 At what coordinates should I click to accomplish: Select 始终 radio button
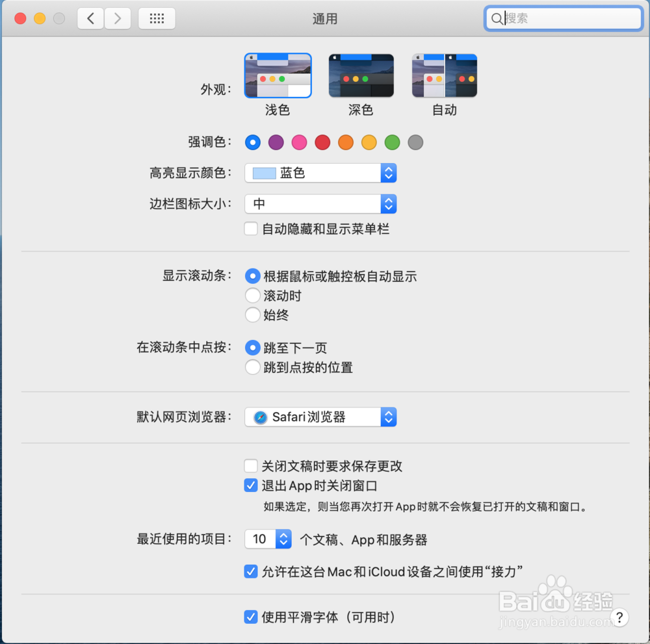[252, 315]
